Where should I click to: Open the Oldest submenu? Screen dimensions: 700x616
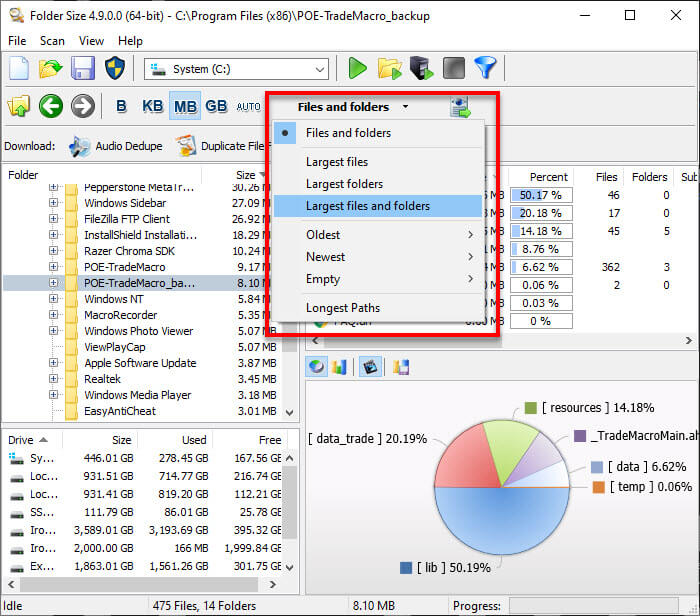(378, 235)
